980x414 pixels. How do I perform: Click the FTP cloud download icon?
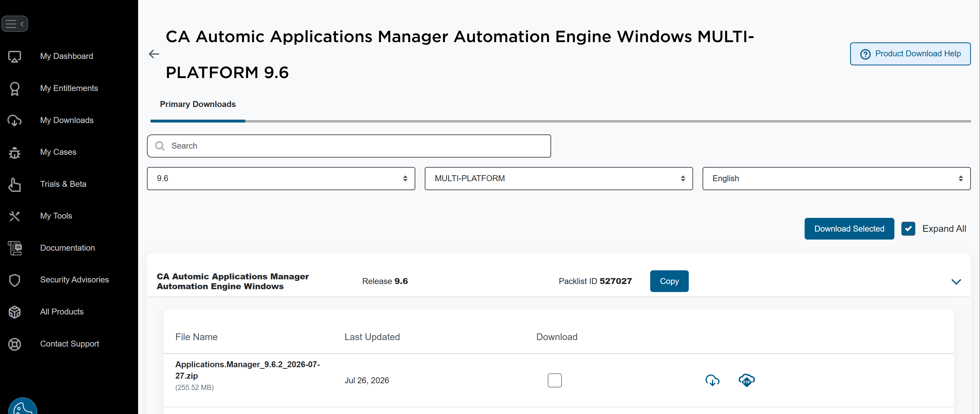(x=746, y=380)
